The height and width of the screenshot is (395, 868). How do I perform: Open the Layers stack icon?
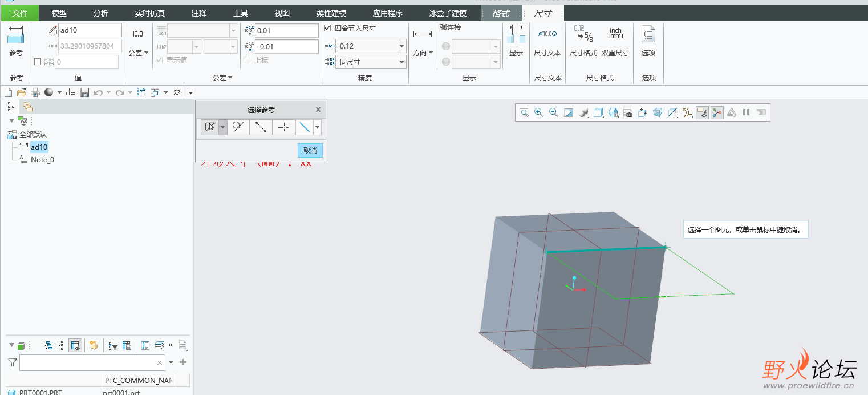point(159,345)
